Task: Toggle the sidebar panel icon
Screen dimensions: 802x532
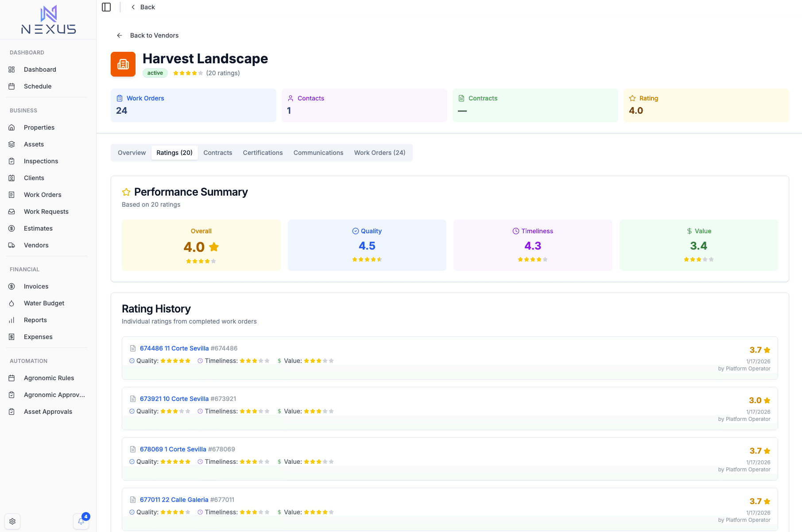Action: (106, 7)
